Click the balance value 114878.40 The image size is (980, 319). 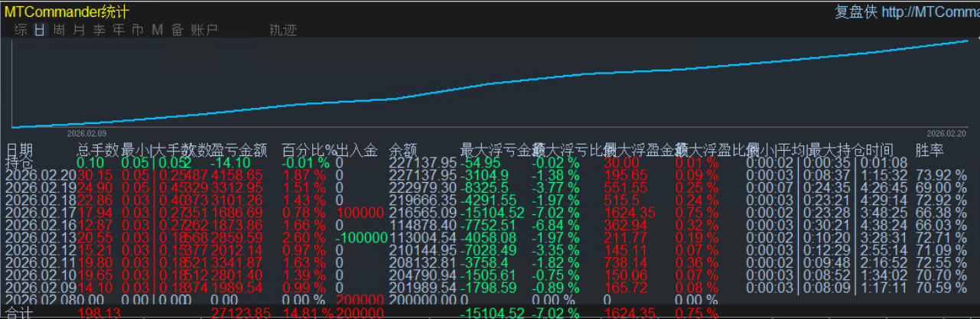tap(422, 225)
